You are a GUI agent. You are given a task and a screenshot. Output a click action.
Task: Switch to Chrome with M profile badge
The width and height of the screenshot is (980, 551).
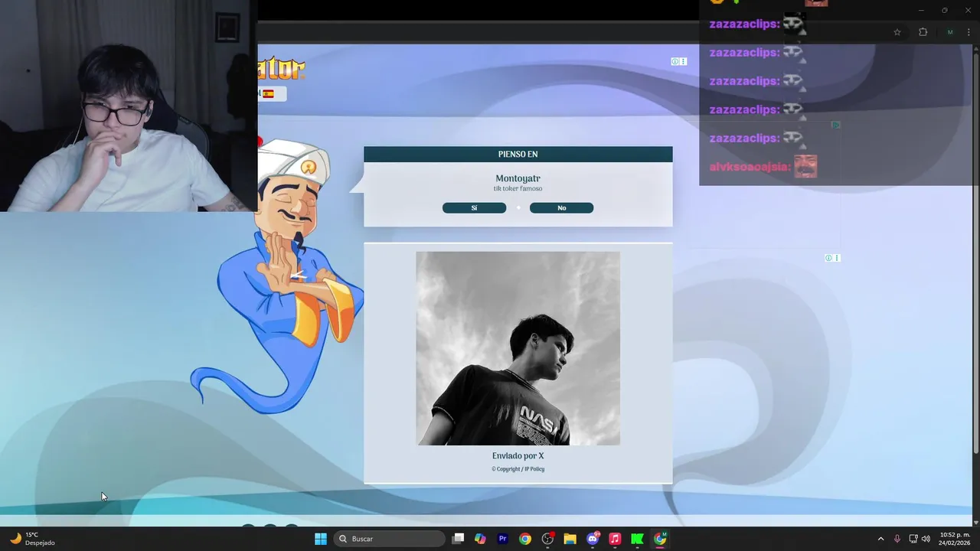660,539
